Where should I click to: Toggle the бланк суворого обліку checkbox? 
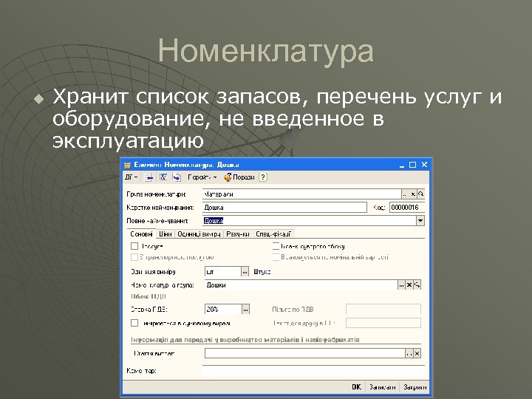click(276, 246)
